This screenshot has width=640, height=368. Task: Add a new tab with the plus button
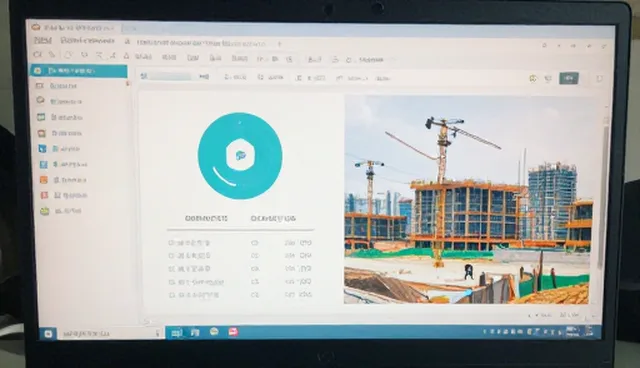coord(280,44)
